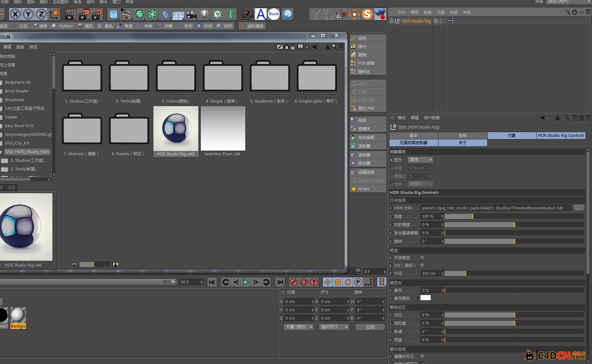Open the 对象 (相对) coordinate dropdown
The height and width of the screenshot is (364, 592).
coord(299,327)
